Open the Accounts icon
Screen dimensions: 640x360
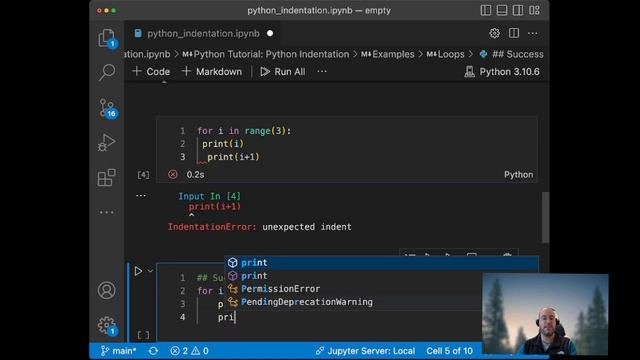(x=107, y=290)
